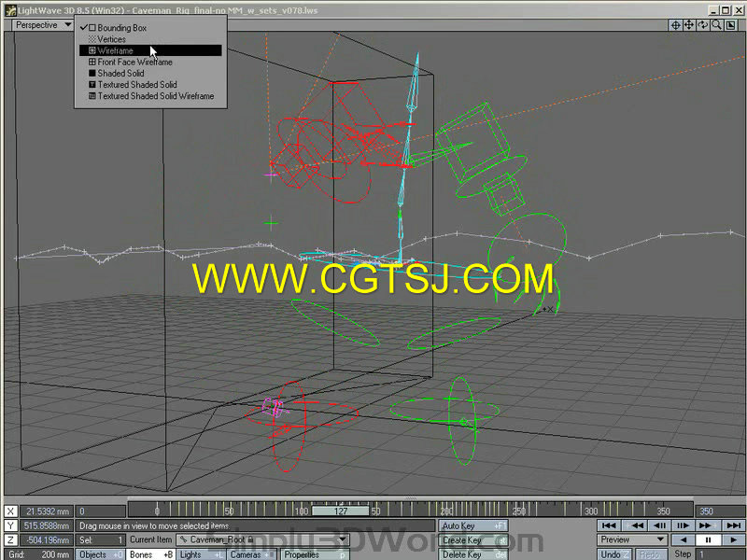The image size is (747, 560).
Task: Step back one frame
Action: pos(659,525)
